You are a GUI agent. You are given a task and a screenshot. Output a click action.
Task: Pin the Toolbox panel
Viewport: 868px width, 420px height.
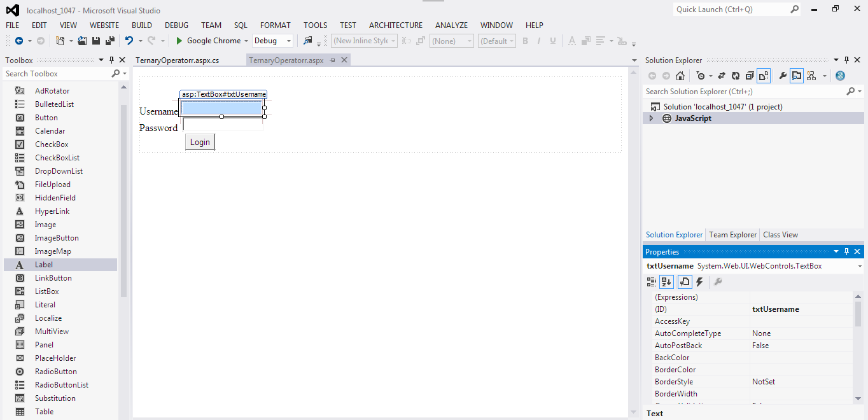click(112, 60)
